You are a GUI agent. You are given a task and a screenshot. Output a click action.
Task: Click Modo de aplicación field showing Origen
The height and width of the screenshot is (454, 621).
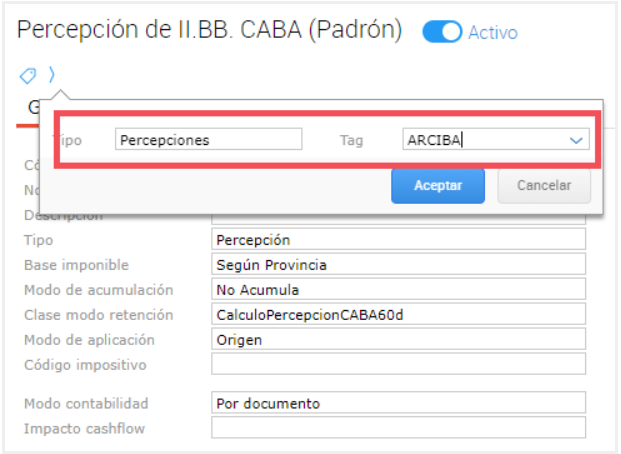pos(398,340)
